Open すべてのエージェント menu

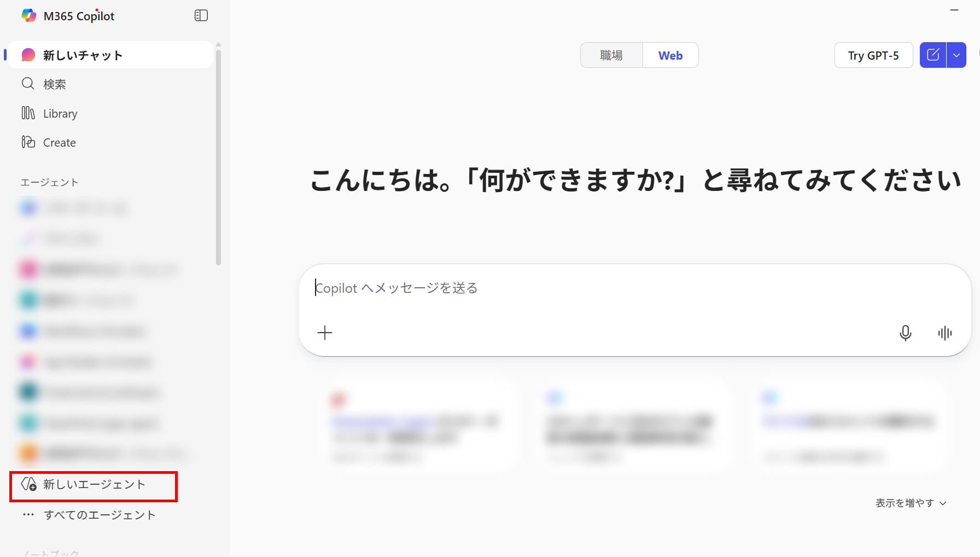point(100,515)
